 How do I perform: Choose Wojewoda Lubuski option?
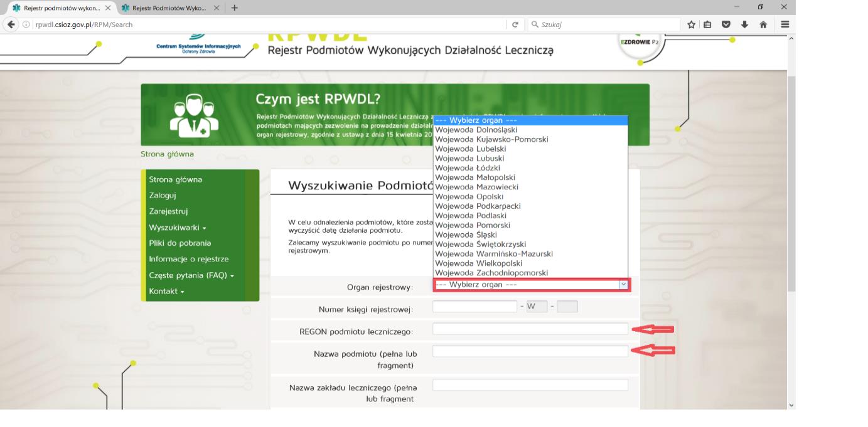pyautogui.click(x=530, y=159)
